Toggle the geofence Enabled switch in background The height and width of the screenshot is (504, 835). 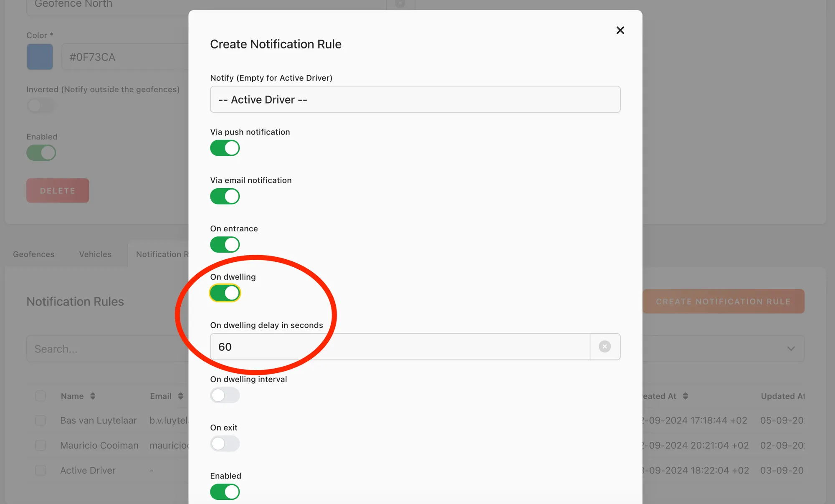pyautogui.click(x=41, y=153)
